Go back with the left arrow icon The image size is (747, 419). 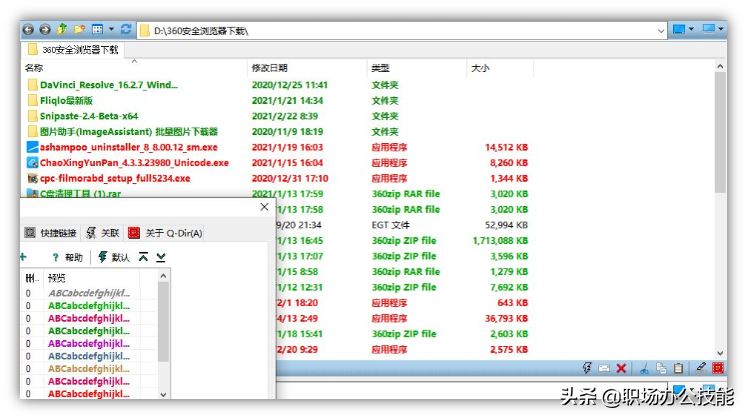point(28,30)
